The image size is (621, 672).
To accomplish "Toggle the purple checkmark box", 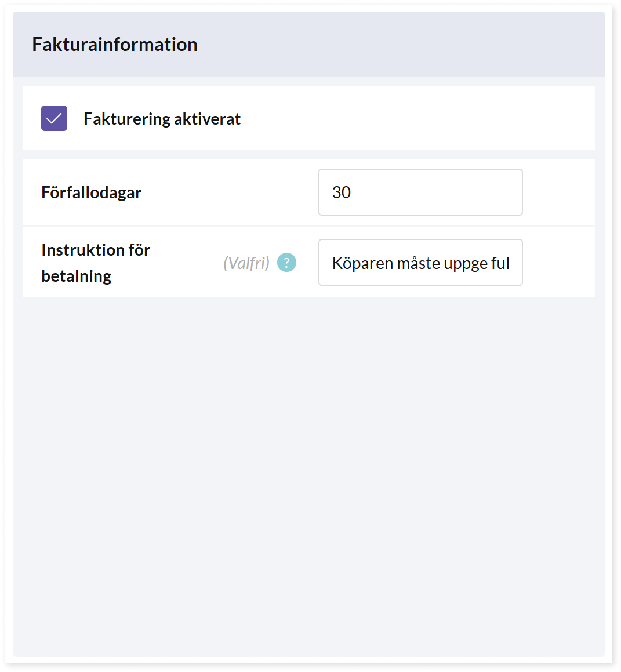I will pyautogui.click(x=54, y=118).
